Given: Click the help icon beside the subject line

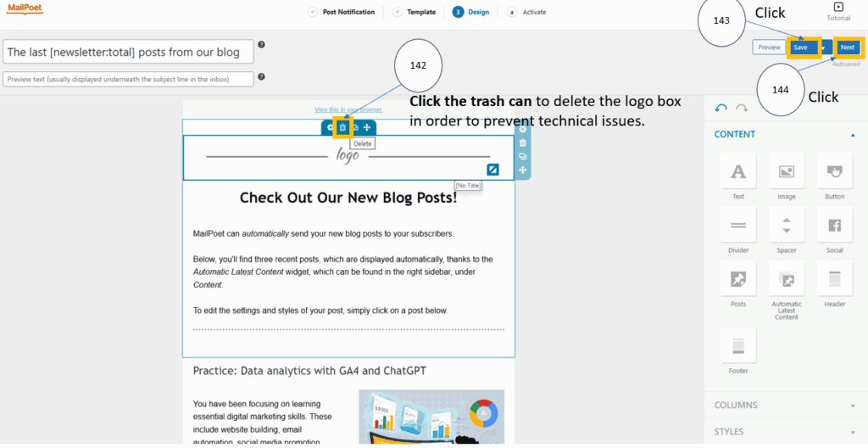Looking at the screenshot, I should [261, 45].
